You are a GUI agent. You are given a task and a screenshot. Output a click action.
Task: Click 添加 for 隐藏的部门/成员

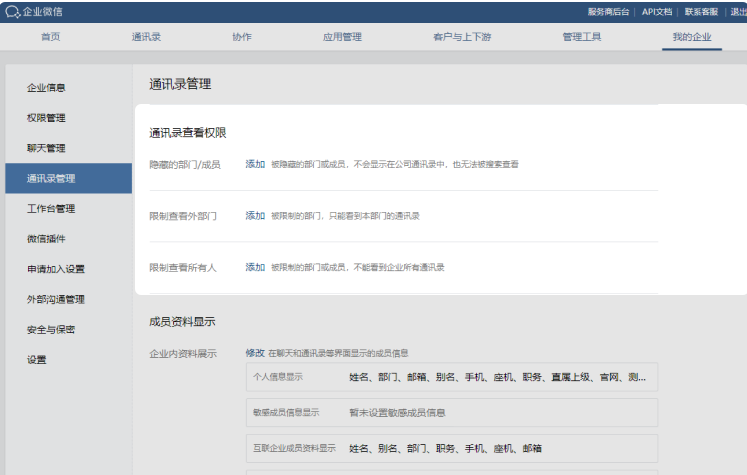(255, 163)
